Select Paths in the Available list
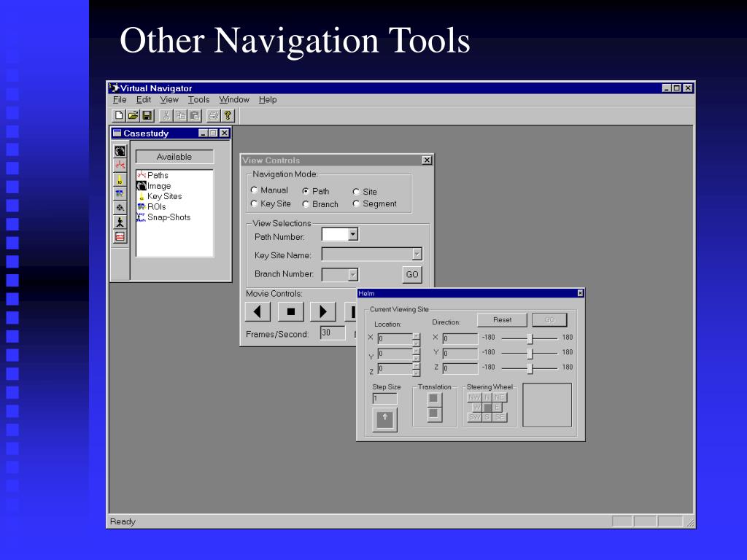747x560 pixels. tap(152, 175)
